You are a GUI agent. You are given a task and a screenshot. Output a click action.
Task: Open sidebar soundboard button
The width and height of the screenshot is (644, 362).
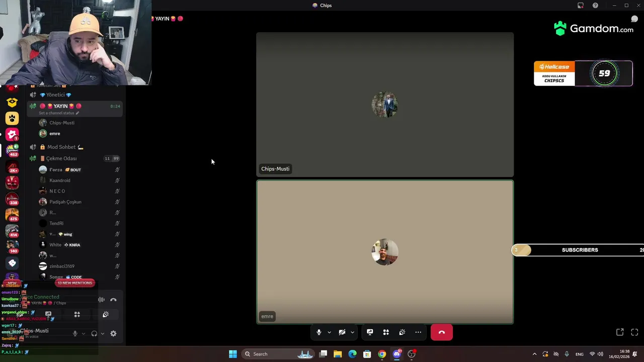106,315
